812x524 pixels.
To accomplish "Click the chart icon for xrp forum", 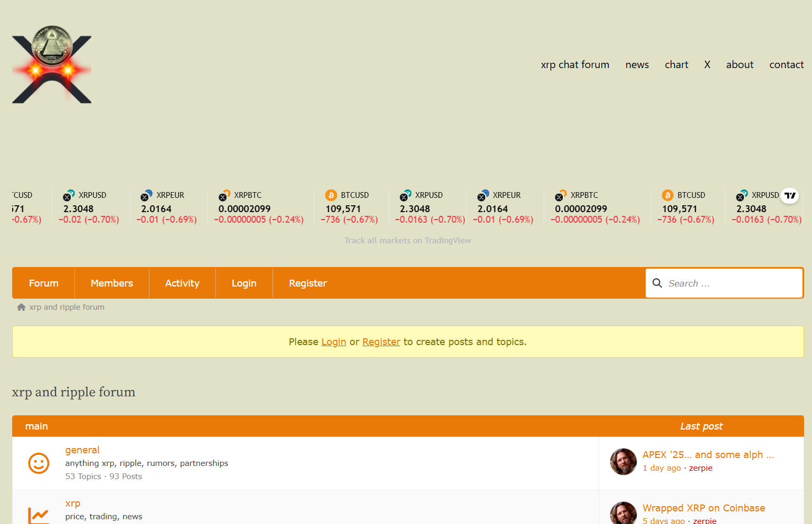I will point(39,515).
